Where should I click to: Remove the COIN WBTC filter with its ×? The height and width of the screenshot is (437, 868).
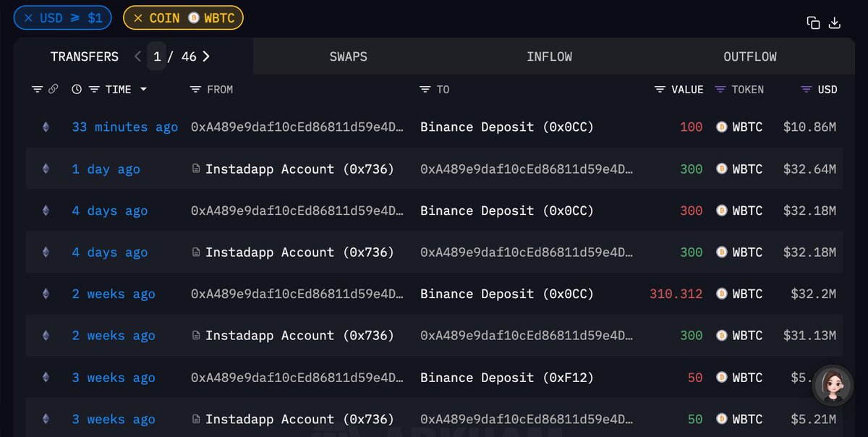(137, 18)
